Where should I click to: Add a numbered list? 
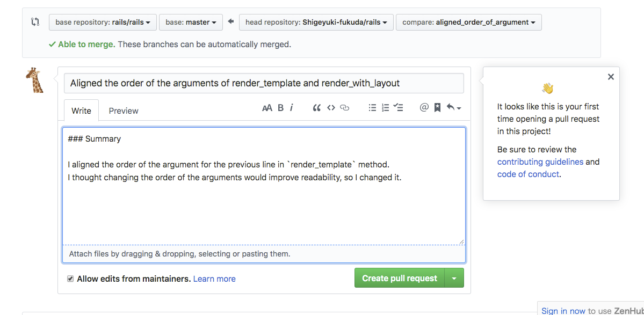coord(385,108)
